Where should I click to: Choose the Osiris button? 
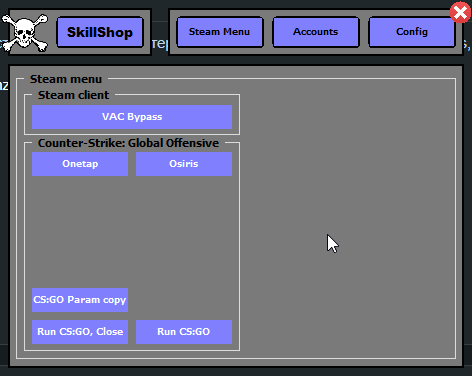(x=184, y=164)
